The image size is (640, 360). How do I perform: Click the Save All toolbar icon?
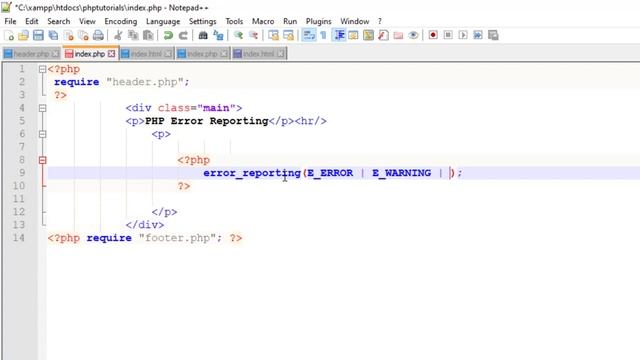(53, 36)
